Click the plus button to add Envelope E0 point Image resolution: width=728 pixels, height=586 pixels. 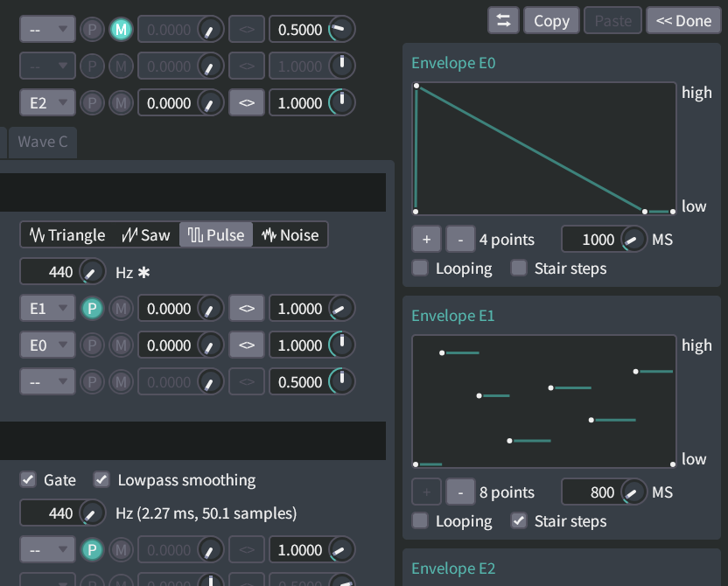(x=426, y=240)
